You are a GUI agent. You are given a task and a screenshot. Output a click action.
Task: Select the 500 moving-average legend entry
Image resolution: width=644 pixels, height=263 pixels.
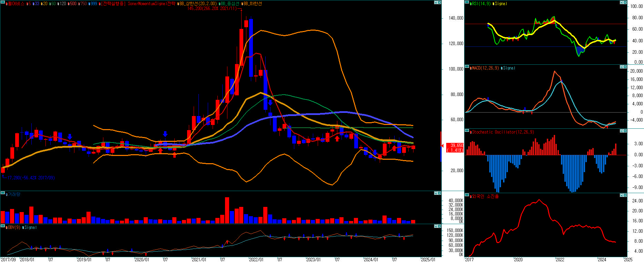pos(73,3)
